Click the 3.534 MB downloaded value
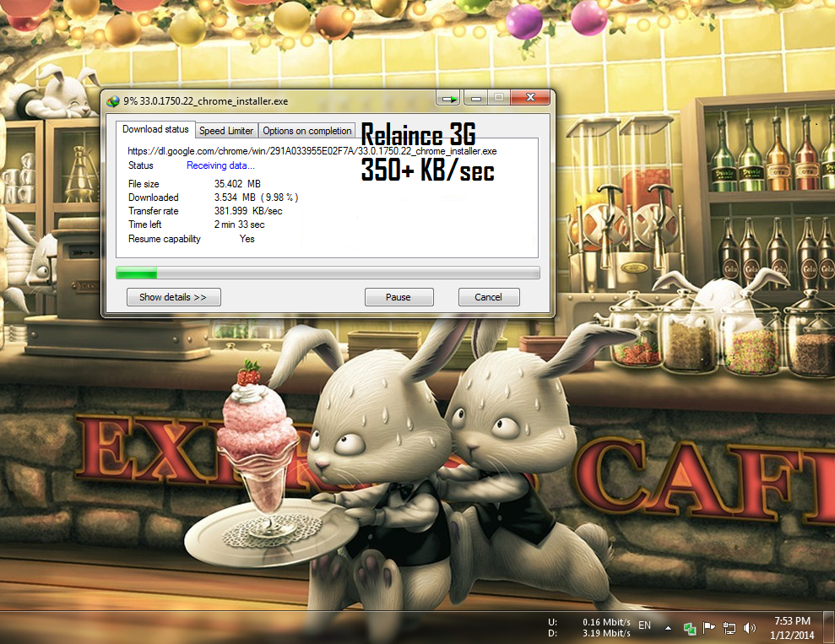Image resolution: width=835 pixels, height=644 pixels. click(x=256, y=198)
